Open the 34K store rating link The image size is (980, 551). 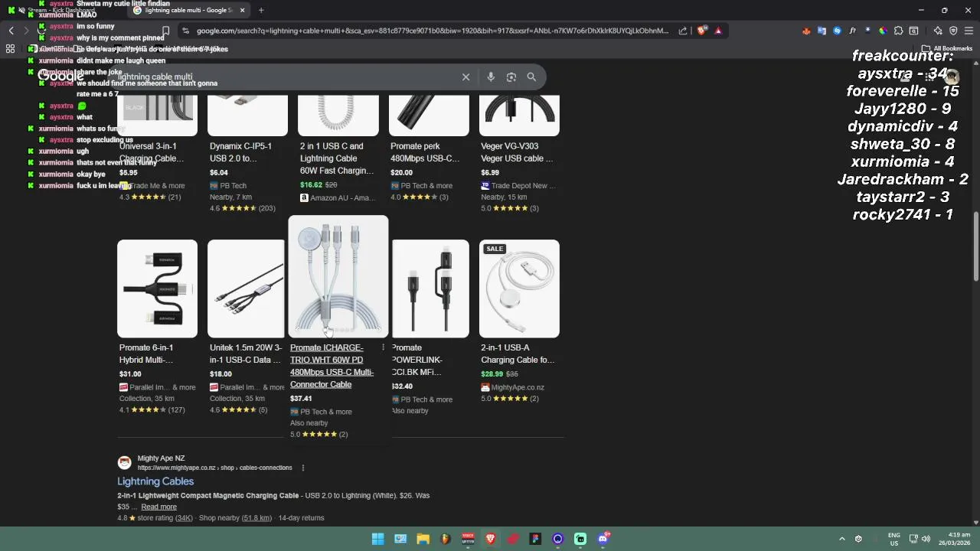[x=184, y=518]
